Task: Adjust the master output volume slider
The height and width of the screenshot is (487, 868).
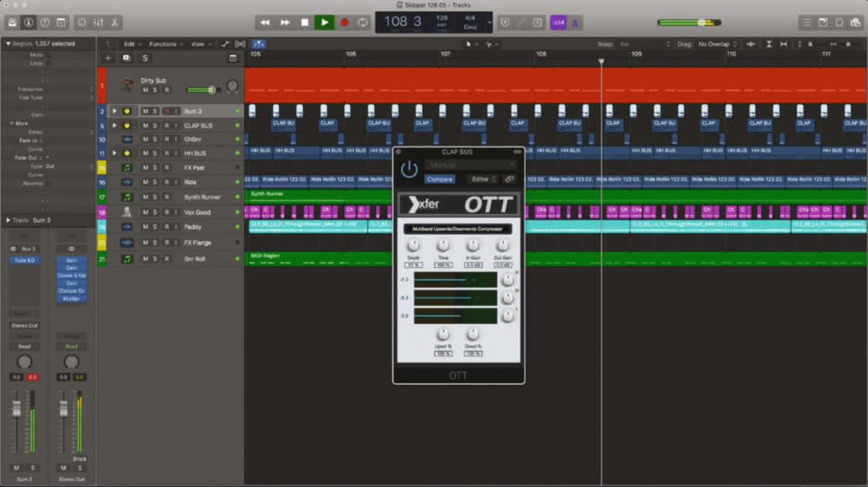Action: (689, 23)
